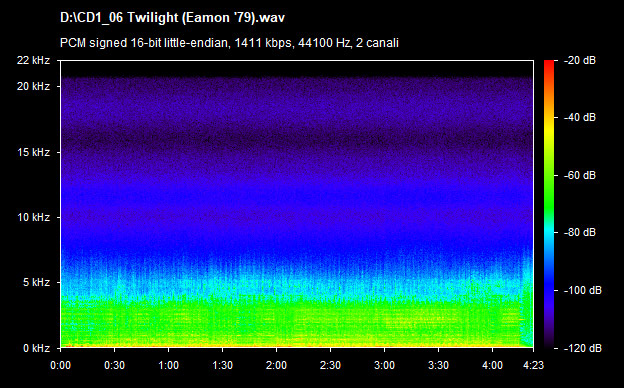Click the 15 kHz frequency axis label
The height and width of the screenshot is (388, 624).
pos(33,152)
